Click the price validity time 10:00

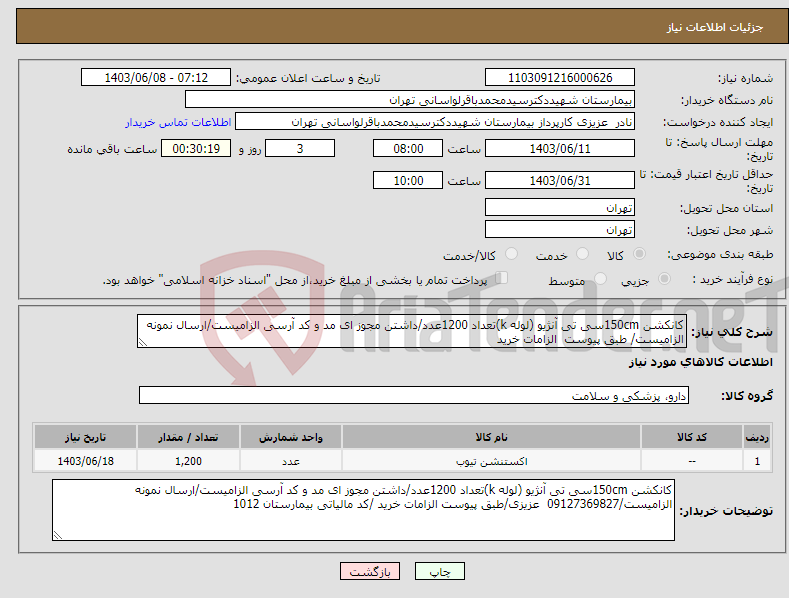tap(408, 180)
